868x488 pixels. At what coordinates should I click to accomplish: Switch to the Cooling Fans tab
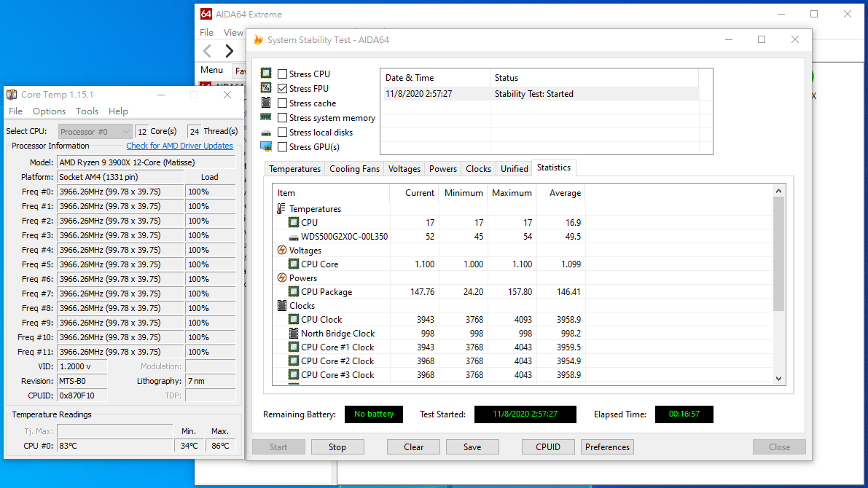pos(354,169)
